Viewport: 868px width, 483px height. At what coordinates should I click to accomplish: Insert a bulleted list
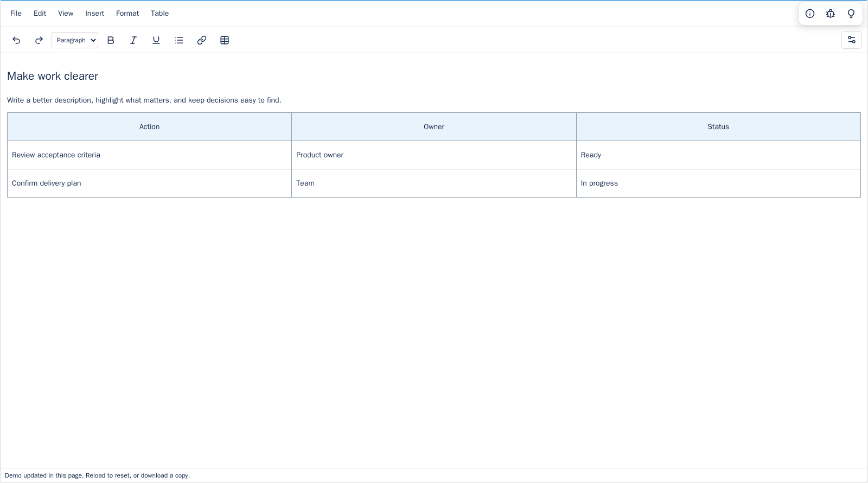coord(179,40)
